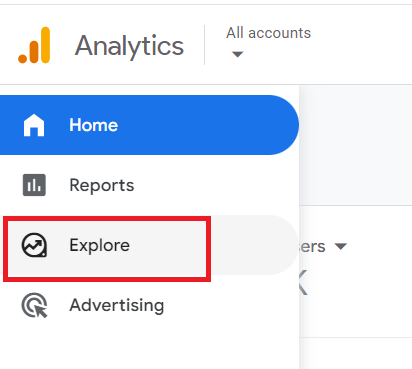
Task: Click the partially hidden 'ers' metric label
Action: 312,246
